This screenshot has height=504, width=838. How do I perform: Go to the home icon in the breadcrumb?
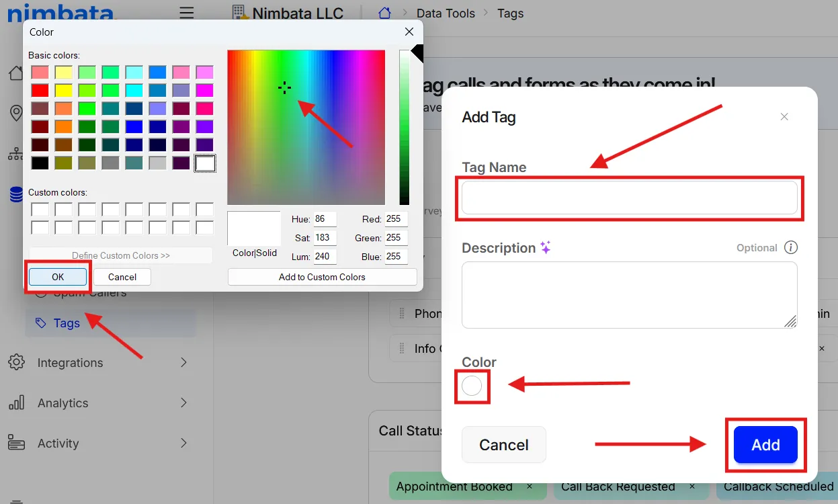[x=384, y=13]
